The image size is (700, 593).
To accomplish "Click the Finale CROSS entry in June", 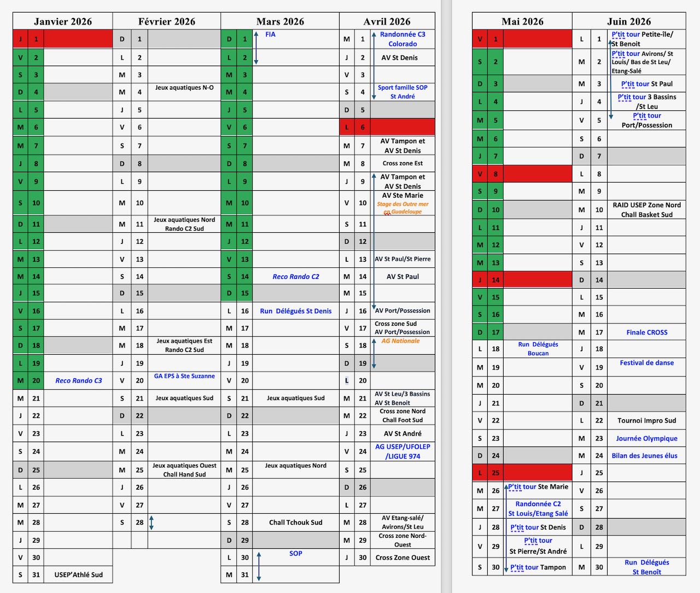I will tap(646, 332).
